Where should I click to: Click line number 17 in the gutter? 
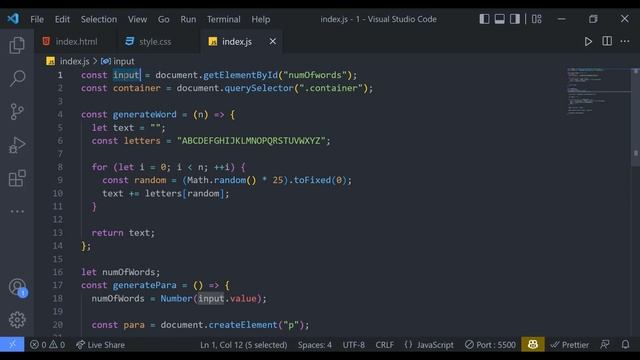click(58, 285)
